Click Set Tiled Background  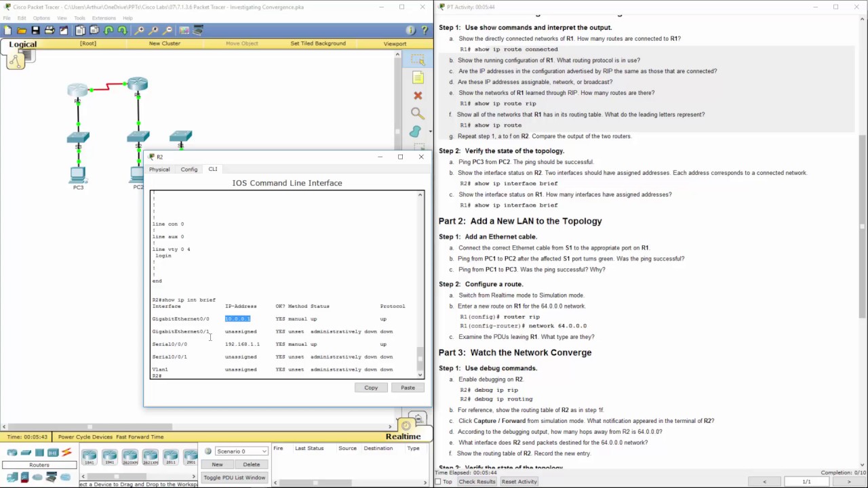coord(318,43)
